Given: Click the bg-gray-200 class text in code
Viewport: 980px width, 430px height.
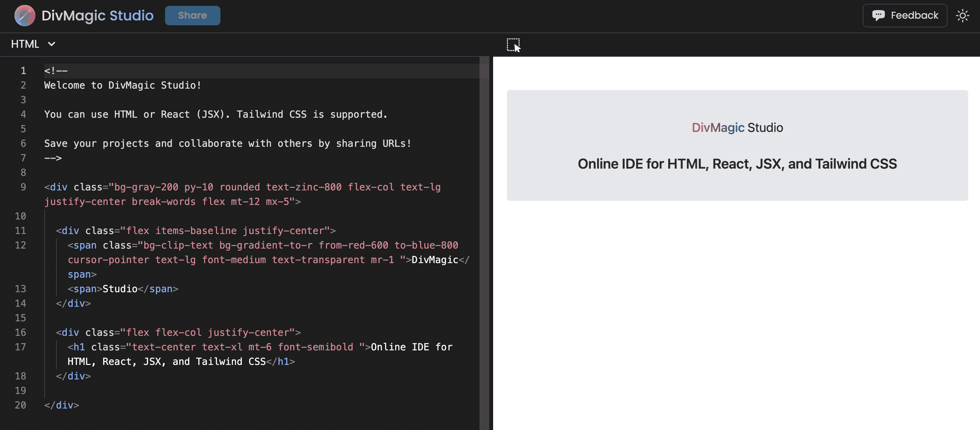Looking at the screenshot, I should tap(146, 187).
